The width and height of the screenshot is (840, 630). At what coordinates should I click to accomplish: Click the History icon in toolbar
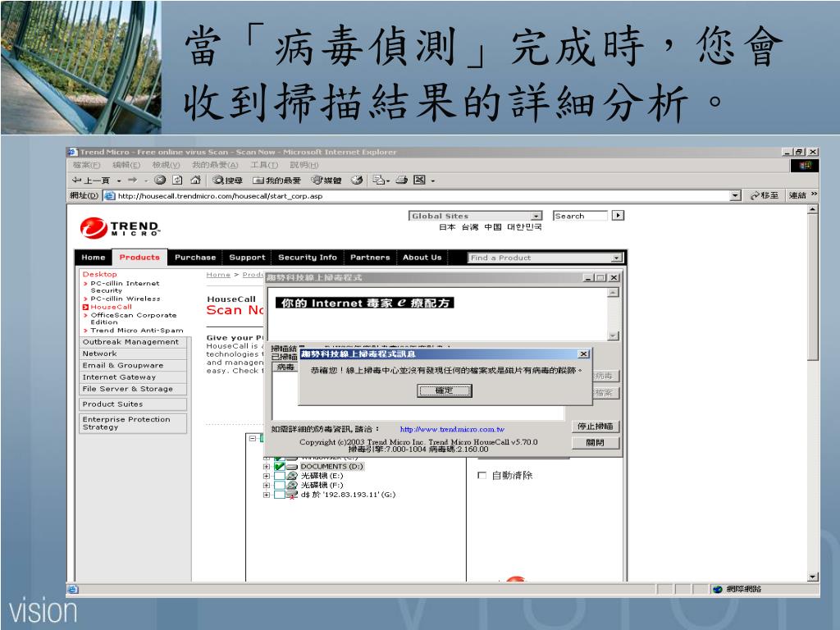point(357,180)
